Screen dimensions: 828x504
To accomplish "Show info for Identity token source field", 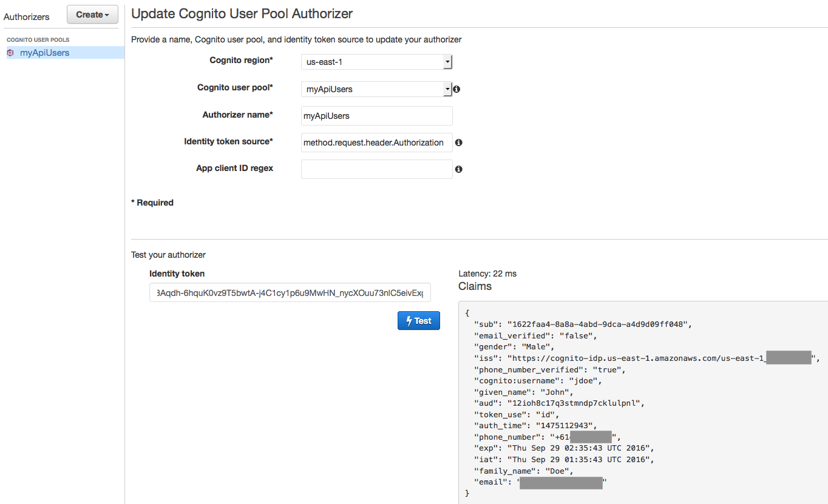I will click(x=459, y=143).
